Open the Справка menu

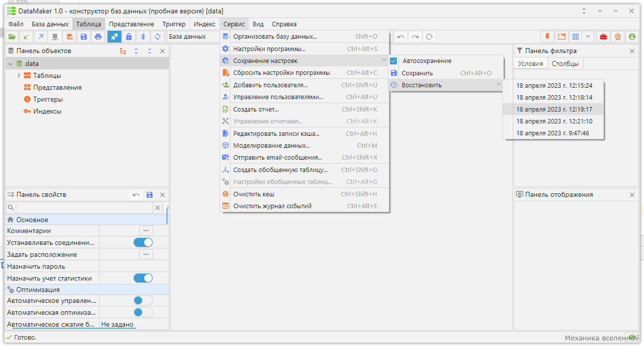pyautogui.click(x=284, y=24)
